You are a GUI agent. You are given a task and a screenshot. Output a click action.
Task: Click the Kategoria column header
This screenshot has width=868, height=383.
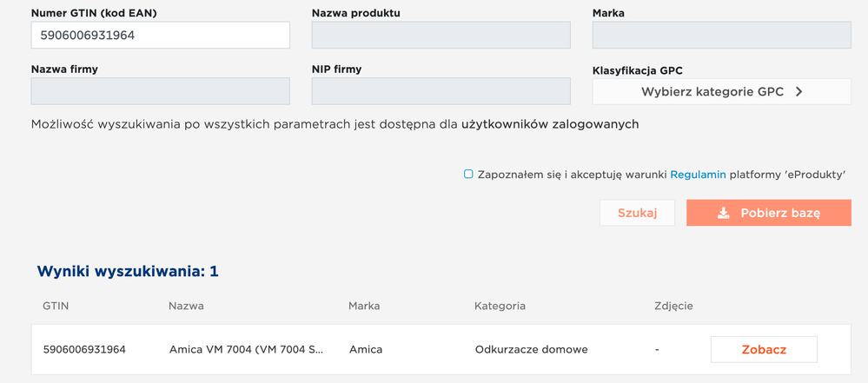coord(500,306)
